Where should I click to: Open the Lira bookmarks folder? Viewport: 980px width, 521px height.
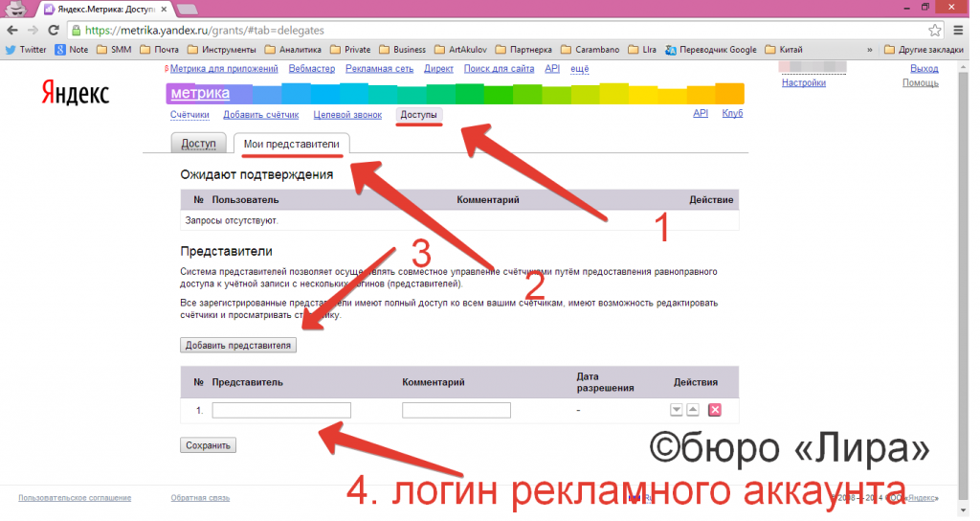pyautogui.click(x=642, y=50)
